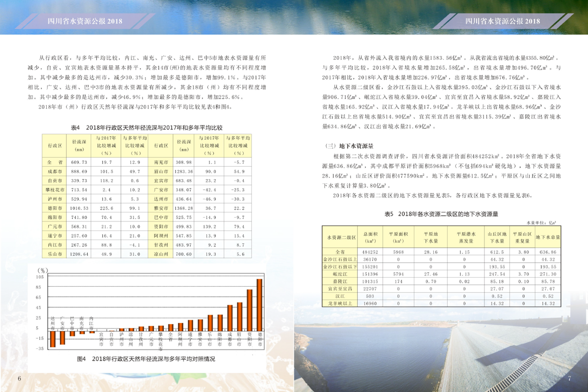588x392 pixels.
Task: Click Table 5 cell '503' for 汉江
Action: (370, 296)
